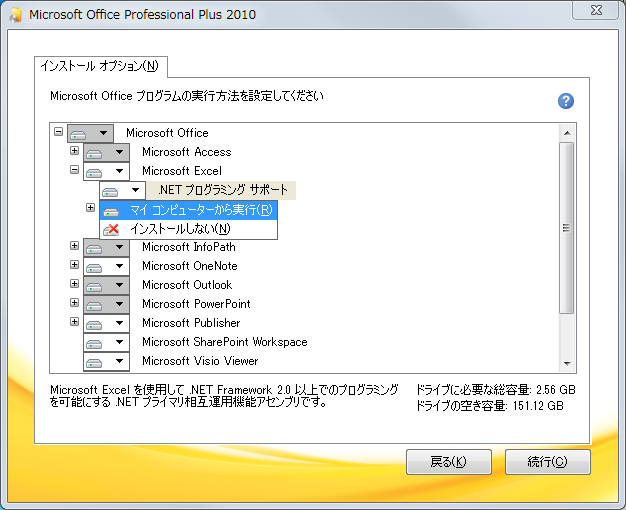Click the ドライブに必要な総容量: 2.56 GB text
This screenshot has width=626, height=510.
pos(495,390)
